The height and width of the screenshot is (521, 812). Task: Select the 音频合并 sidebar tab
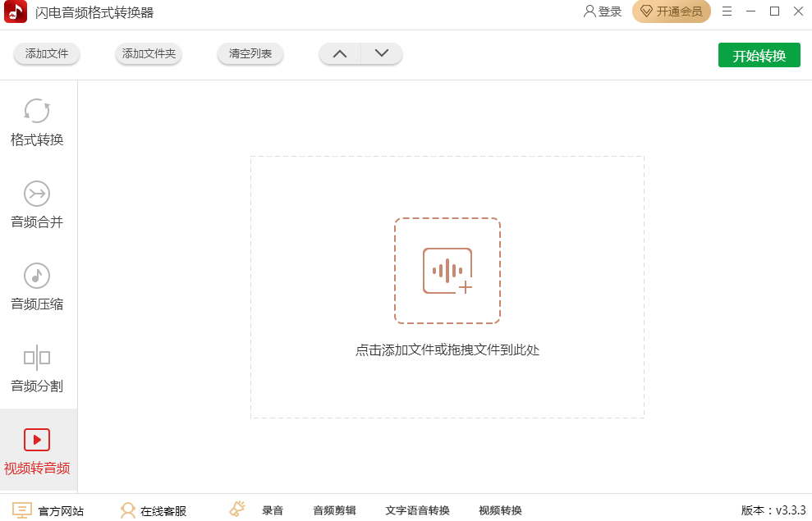[37, 205]
